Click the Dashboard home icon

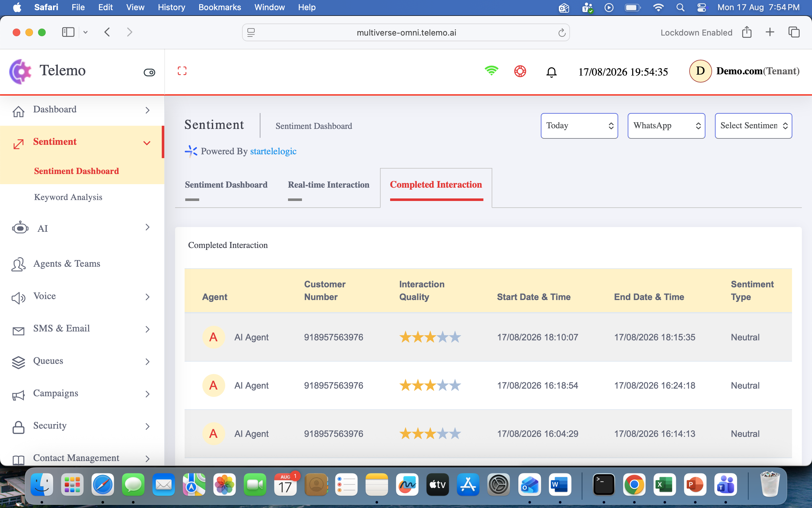click(x=18, y=111)
